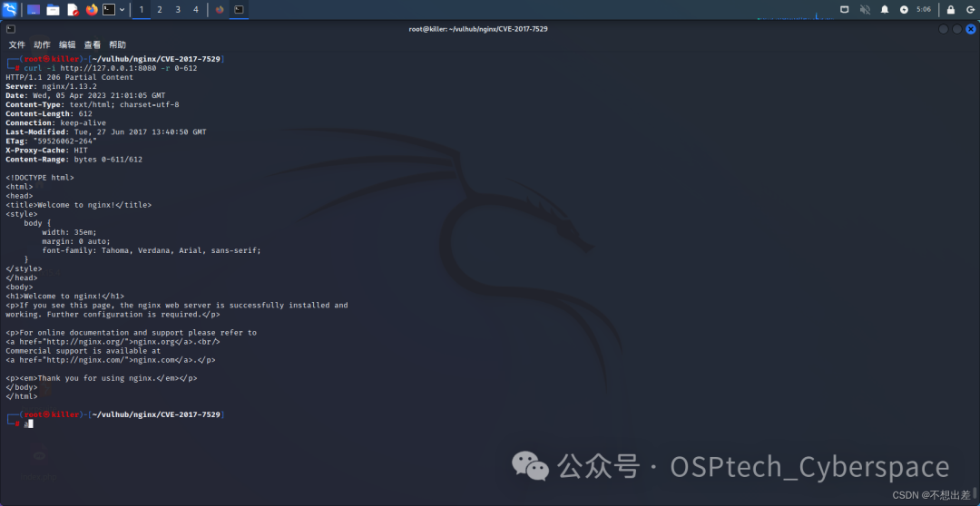Click the 'HTTP/1.1 206 Partial Content' line
The image size is (980, 506).
click(69, 77)
